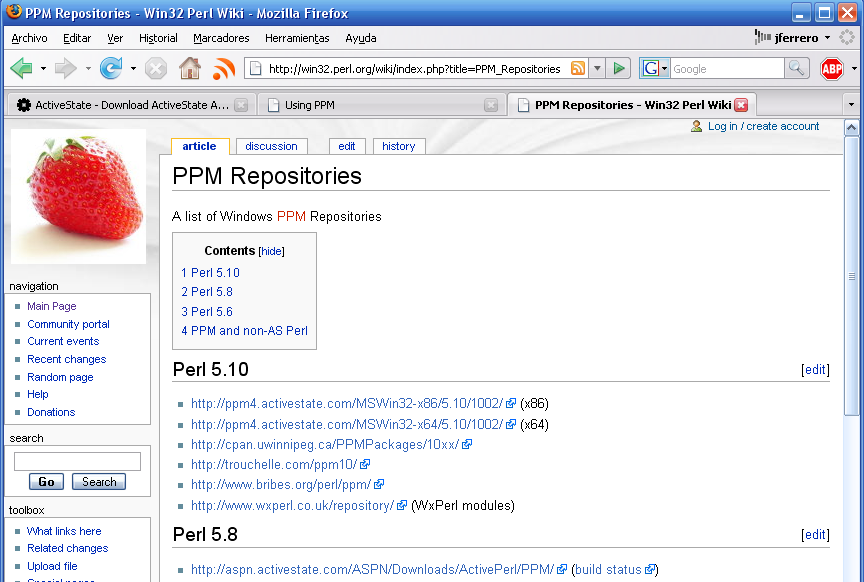Open the Back history dropdown arrow
This screenshot has height=582, width=864.
43,69
